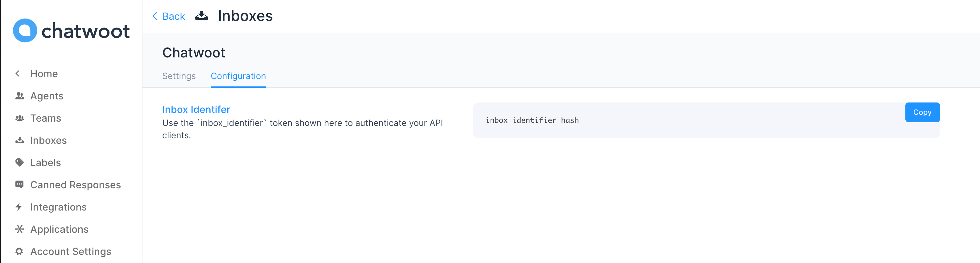Navigate using the Back link
The width and height of the screenshot is (980, 263).
click(x=174, y=16)
